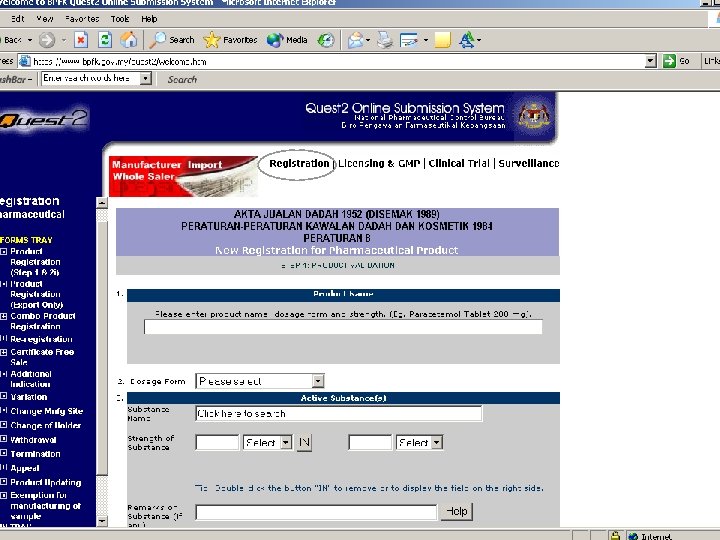Click the product name input field

coord(343,327)
